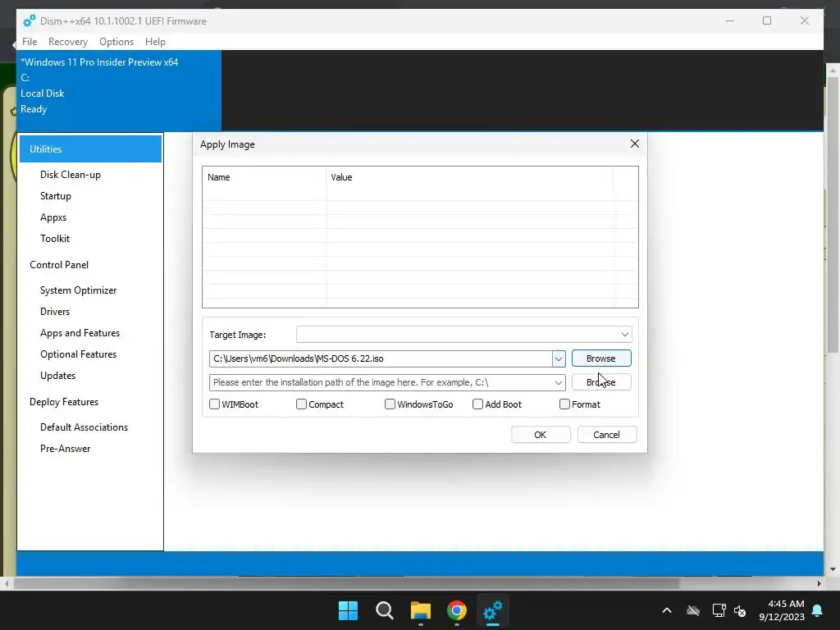Open the clock and date 4:45 AM
The image size is (840, 630).
tap(782, 610)
